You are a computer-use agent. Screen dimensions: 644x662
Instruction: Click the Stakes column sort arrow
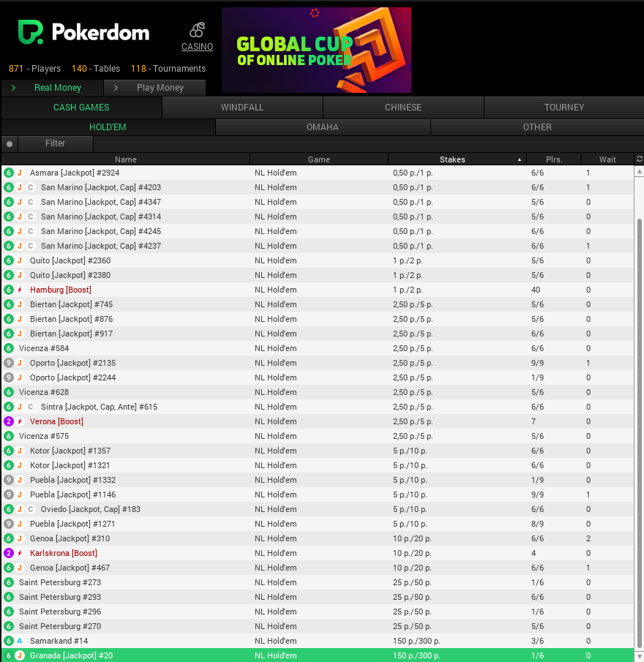point(520,159)
